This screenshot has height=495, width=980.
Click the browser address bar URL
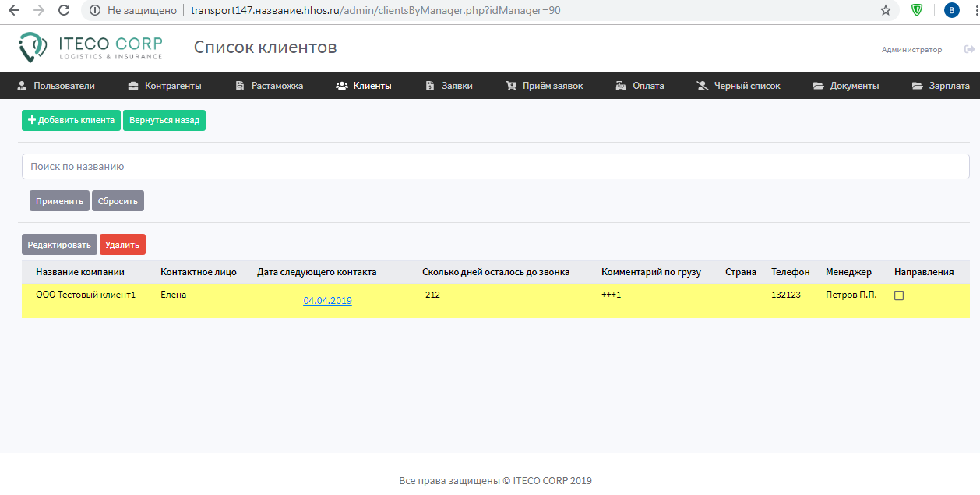(375, 11)
